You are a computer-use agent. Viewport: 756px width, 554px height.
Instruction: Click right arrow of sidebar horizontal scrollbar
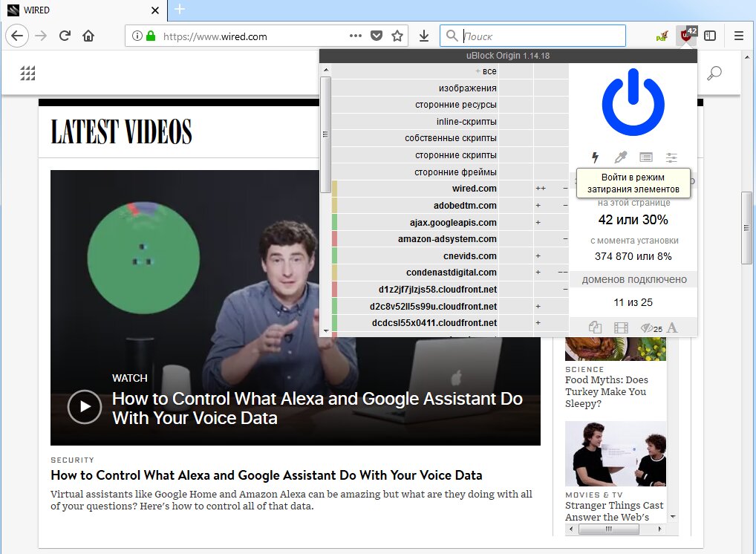(x=659, y=529)
